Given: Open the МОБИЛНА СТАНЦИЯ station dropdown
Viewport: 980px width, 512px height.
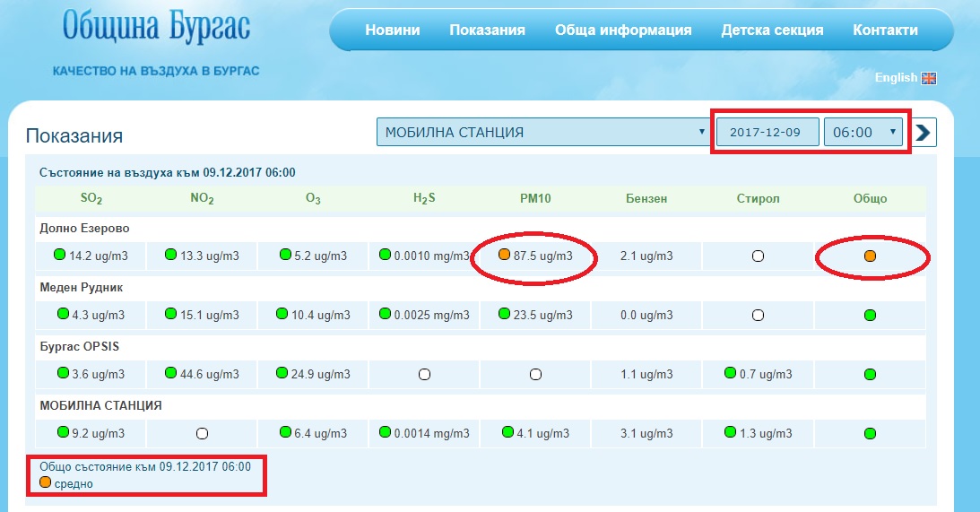Looking at the screenshot, I should tap(543, 133).
